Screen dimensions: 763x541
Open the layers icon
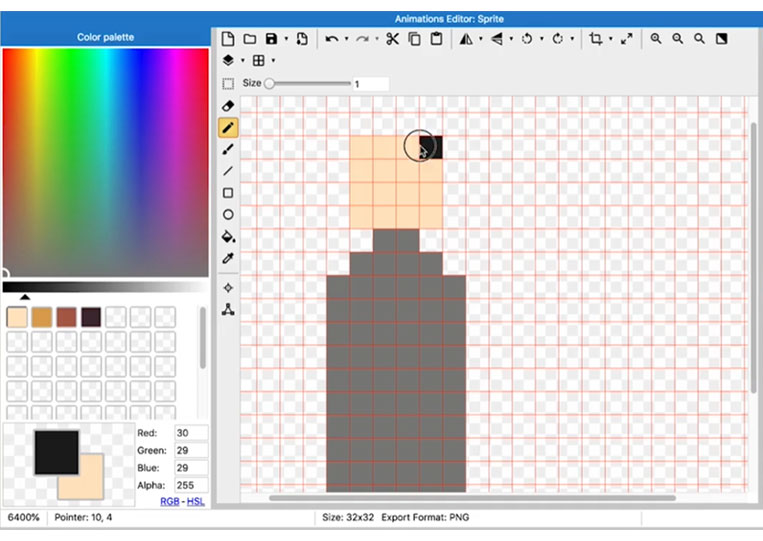(228, 60)
